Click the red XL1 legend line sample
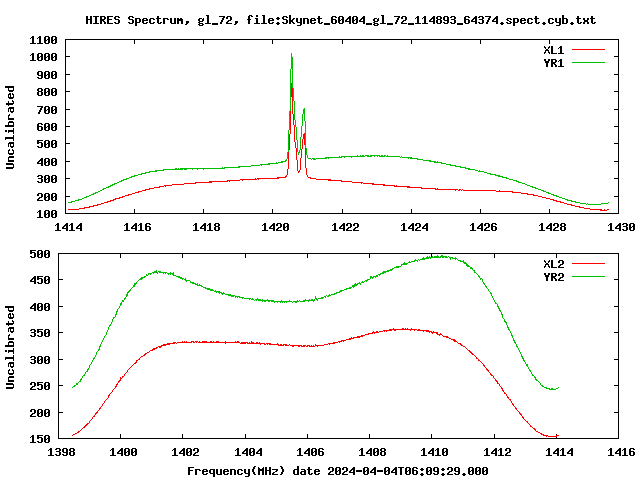 click(x=588, y=50)
